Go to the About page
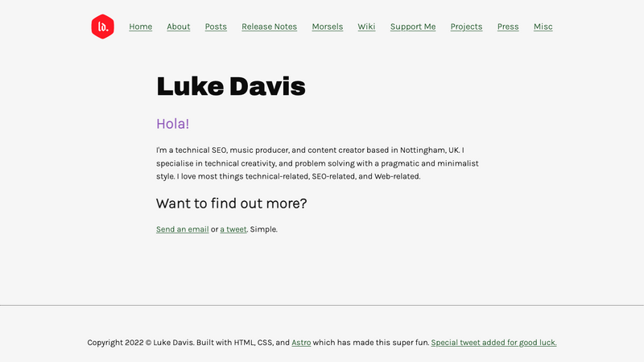The image size is (644, 362). coord(178,27)
